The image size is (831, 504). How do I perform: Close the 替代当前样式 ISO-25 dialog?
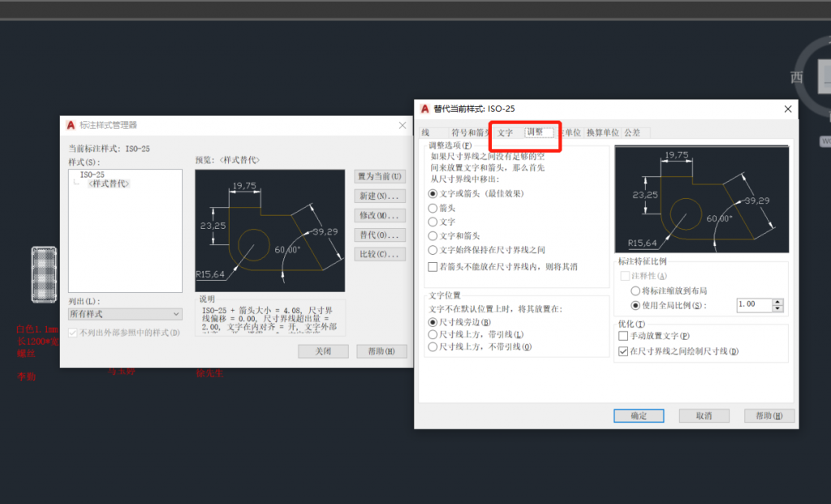[x=786, y=109]
